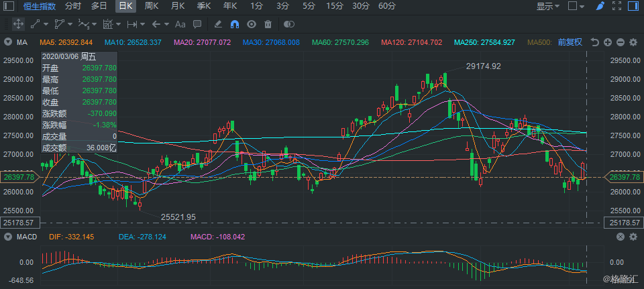Open MACD indicator settings gear
This screenshot has width=644, height=289.
633,237
